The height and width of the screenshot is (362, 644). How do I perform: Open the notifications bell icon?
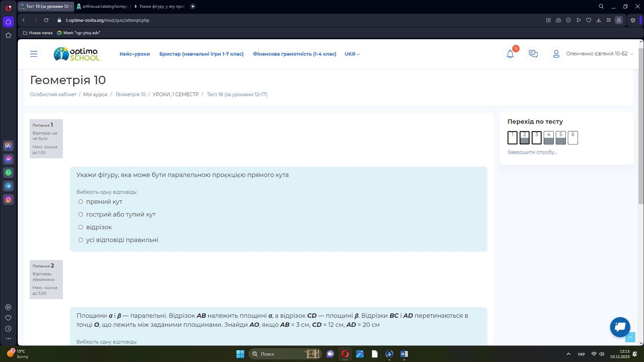[x=510, y=54]
